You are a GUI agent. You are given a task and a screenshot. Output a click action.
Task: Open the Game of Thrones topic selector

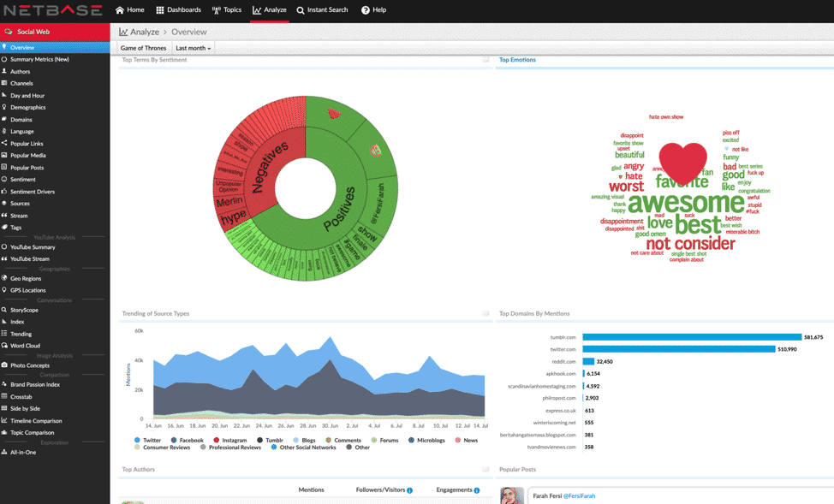pos(143,48)
